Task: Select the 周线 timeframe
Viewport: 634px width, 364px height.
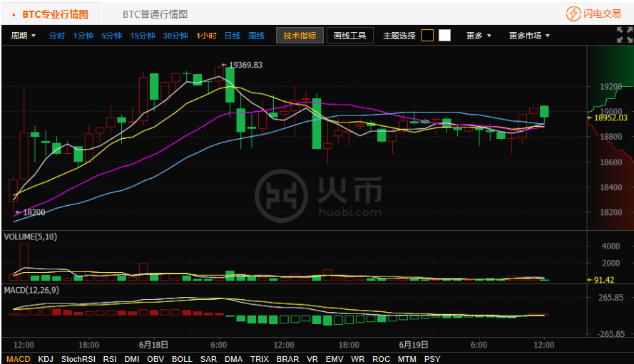Action: click(x=256, y=36)
